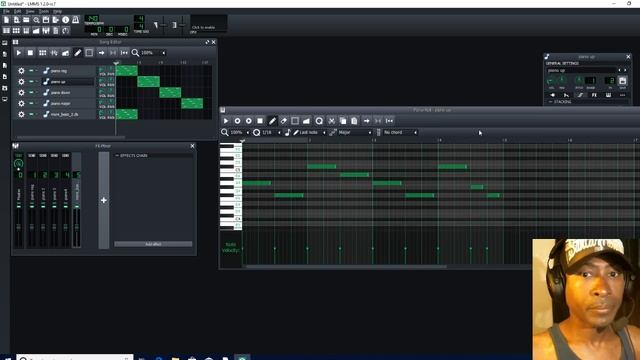Image resolution: width=640 pixels, height=360 pixels.
Task: Open FX tab in piano up instrument window
Action: click(x=594, y=95)
